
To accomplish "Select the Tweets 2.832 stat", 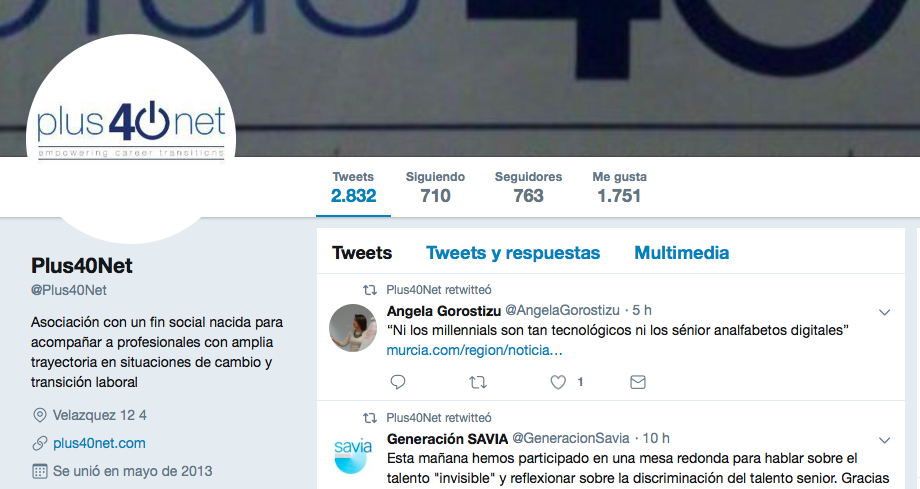I will (353, 187).
